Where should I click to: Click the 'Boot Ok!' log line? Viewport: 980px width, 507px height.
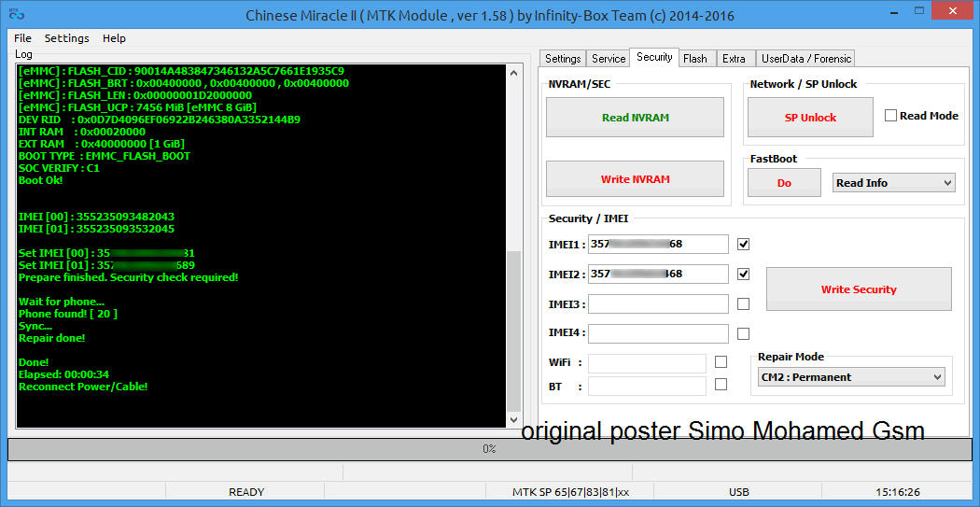pyautogui.click(x=41, y=180)
